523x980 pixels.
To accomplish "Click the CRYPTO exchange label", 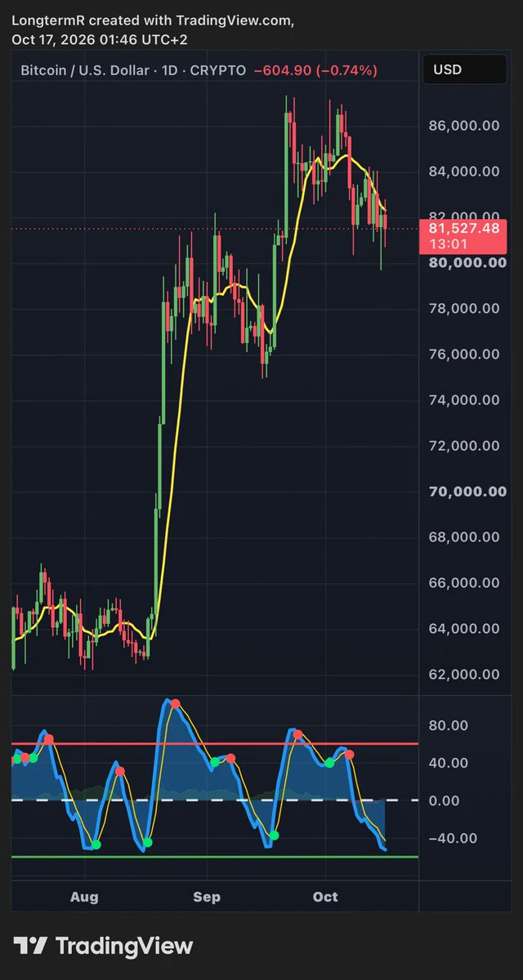I will [218, 70].
